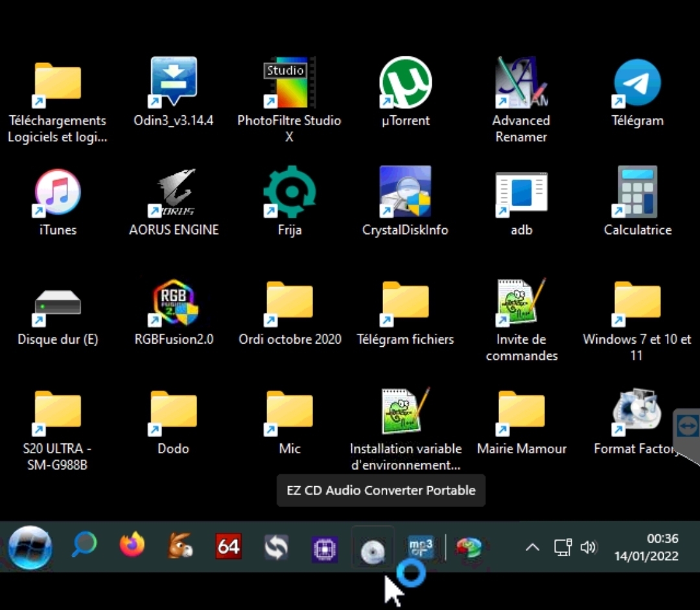Click the Disque dur (E) drive shortcut
Viewport: 700px width, 610px height.
point(58,302)
